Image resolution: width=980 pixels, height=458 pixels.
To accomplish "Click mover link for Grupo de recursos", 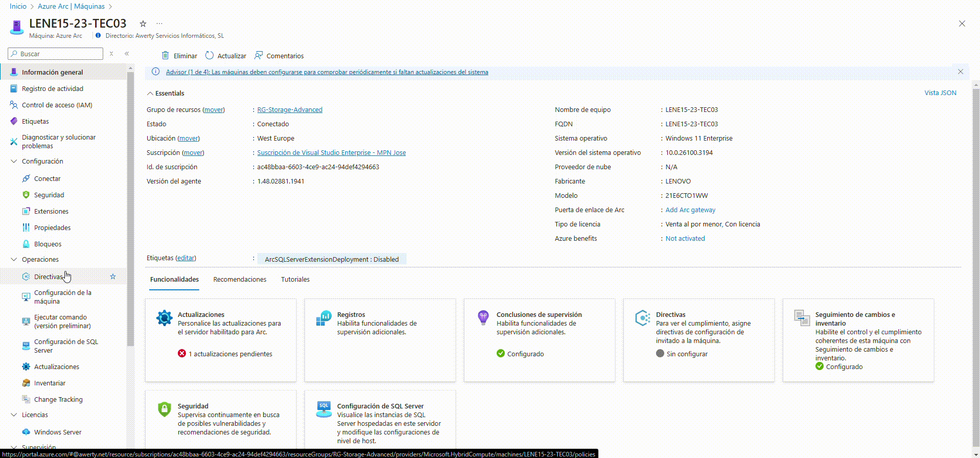I will point(214,110).
